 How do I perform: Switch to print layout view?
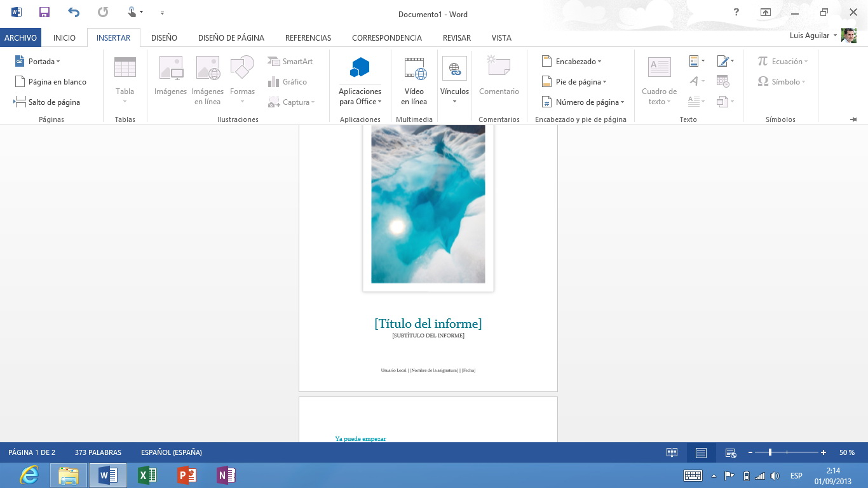[701, 452]
